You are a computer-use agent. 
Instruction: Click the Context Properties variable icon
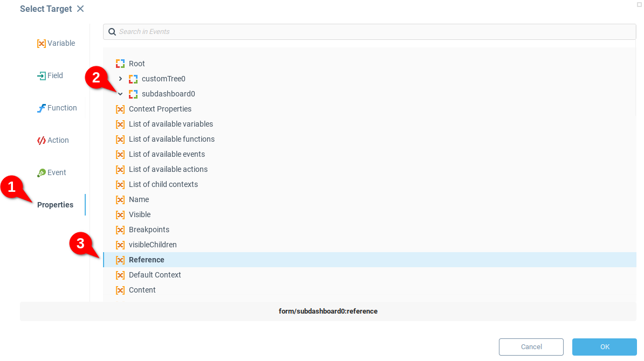120,109
